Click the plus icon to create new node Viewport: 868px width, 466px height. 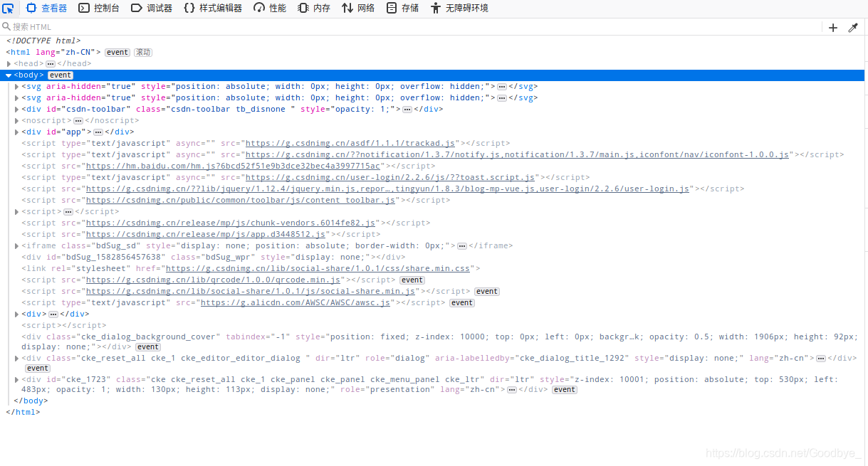click(x=833, y=28)
